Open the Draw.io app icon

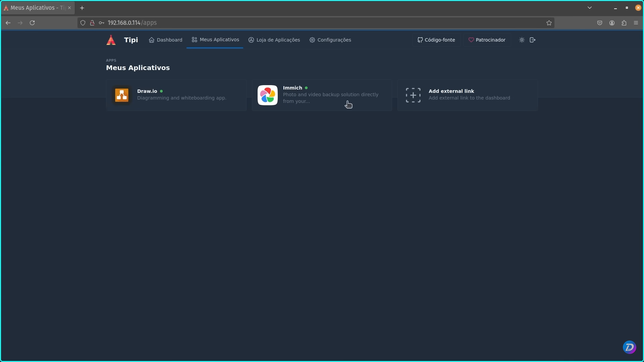[122, 95]
